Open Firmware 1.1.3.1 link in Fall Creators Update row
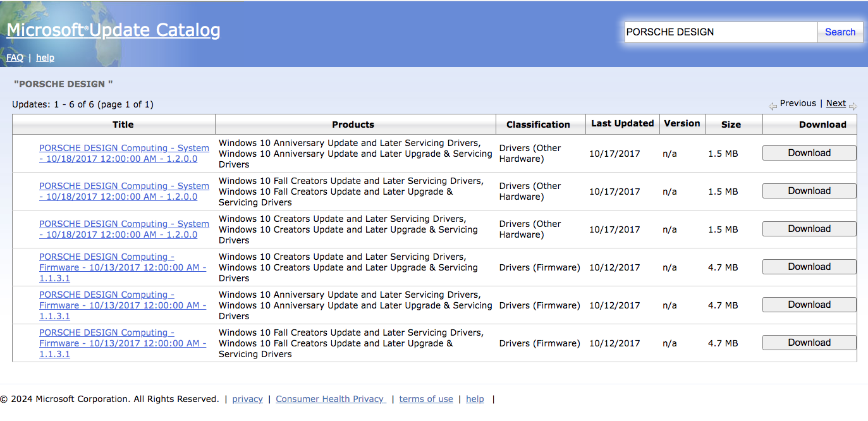The width and height of the screenshot is (868, 421). (x=123, y=343)
